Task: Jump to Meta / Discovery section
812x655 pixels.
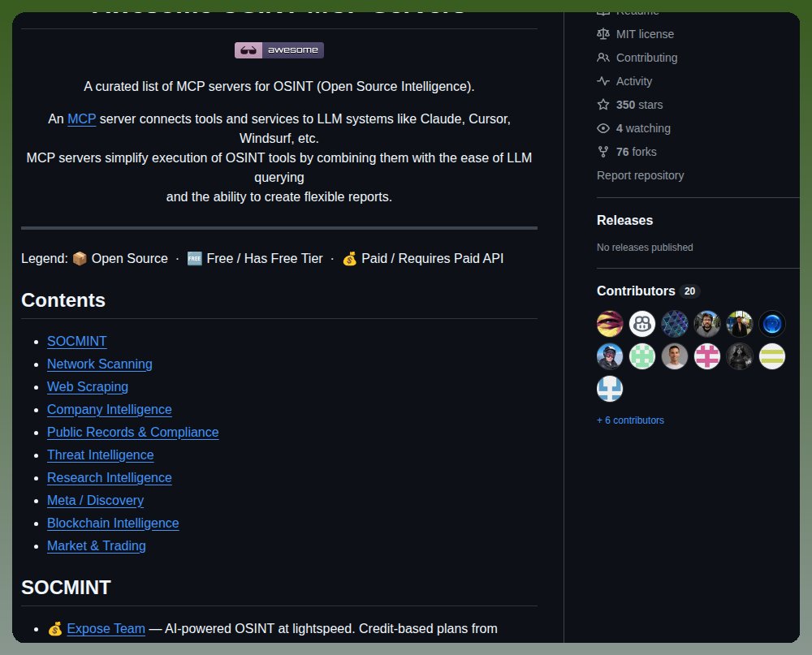Action: pyautogui.click(x=95, y=501)
